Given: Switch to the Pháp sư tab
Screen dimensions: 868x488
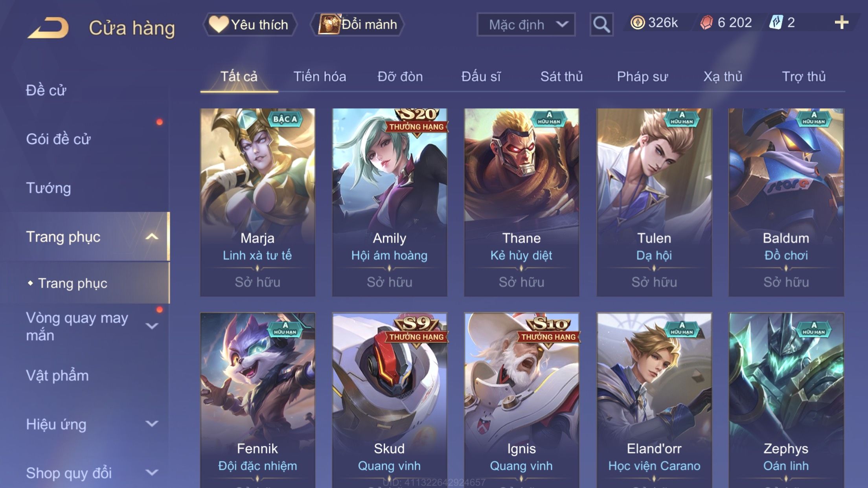Looking at the screenshot, I should (x=642, y=77).
